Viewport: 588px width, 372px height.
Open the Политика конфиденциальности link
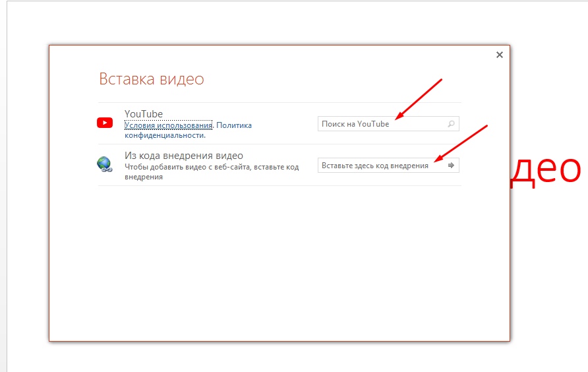pos(188,130)
